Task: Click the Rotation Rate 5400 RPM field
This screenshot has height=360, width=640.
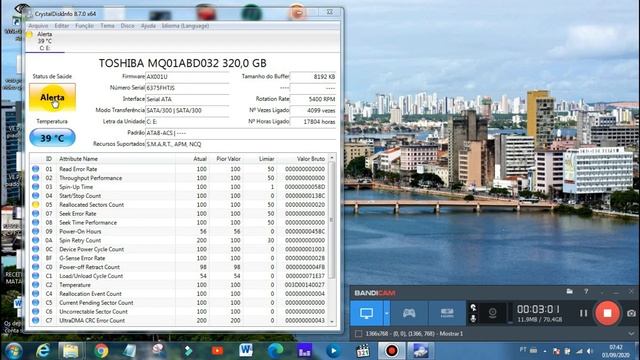Action: tap(313, 99)
